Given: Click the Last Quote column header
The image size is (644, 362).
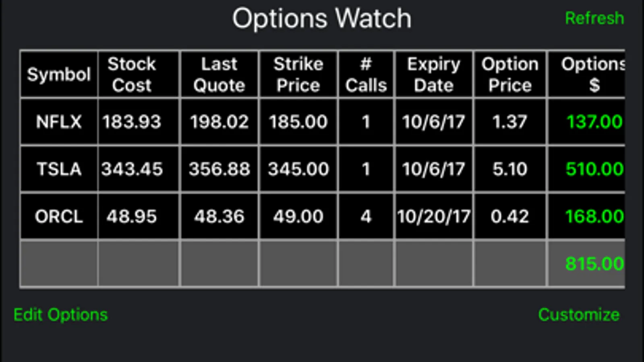Looking at the screenshot, I should click(x=219, y=74).
